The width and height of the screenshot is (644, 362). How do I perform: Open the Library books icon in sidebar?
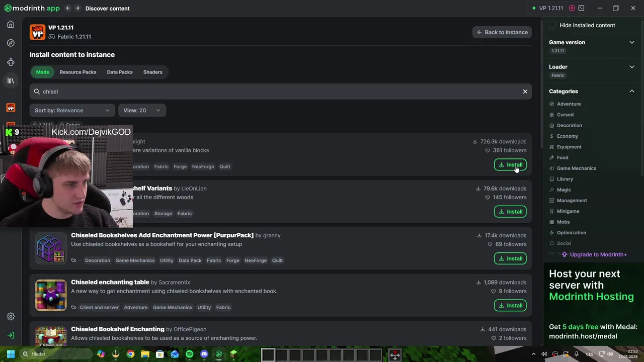click(11, 80)
